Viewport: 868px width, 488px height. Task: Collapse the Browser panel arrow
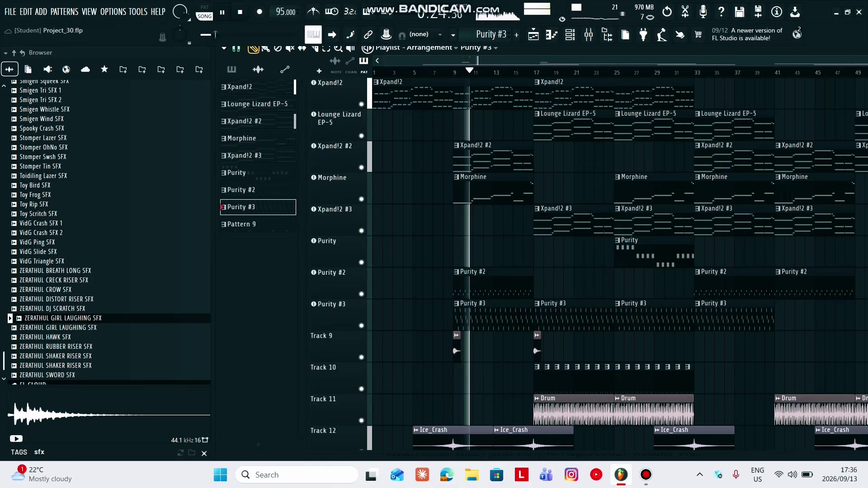point(5,53)
